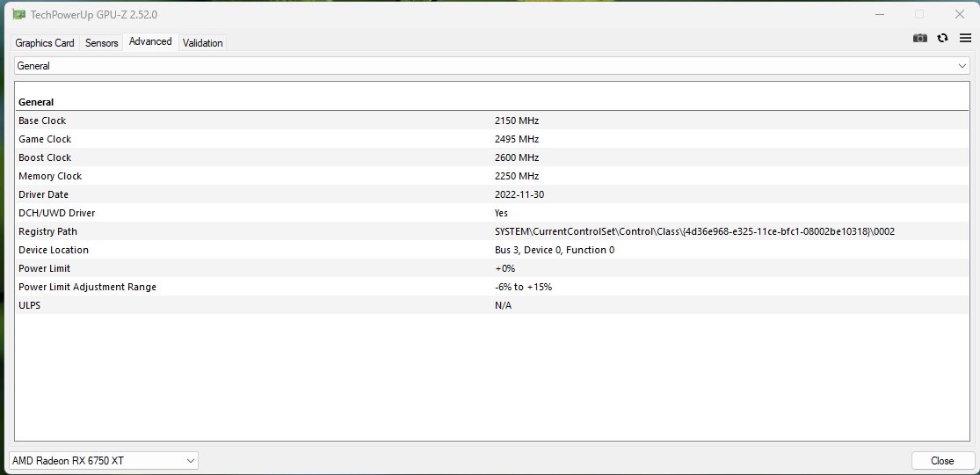Image resolution: width=980 pixels, height=475 pixels.
Task: Click the Yes value for DCH/UWD Driver
Action: [x=501, y=213]
